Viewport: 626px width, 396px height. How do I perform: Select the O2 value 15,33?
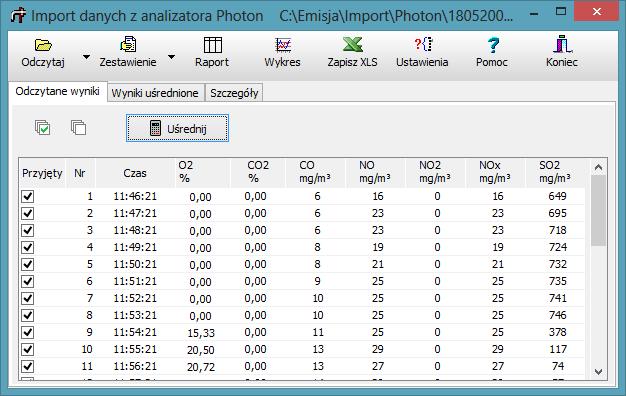click(201, 333)
